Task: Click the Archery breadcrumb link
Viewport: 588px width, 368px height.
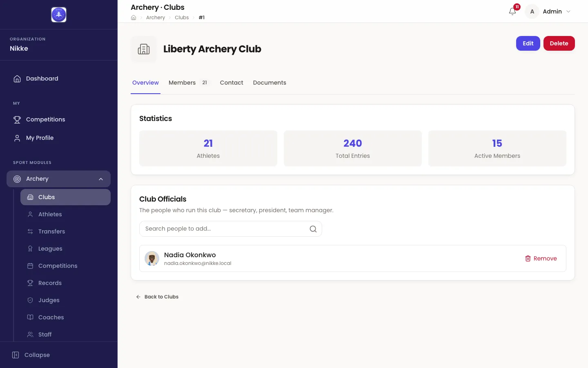Action: pos(156,18)
